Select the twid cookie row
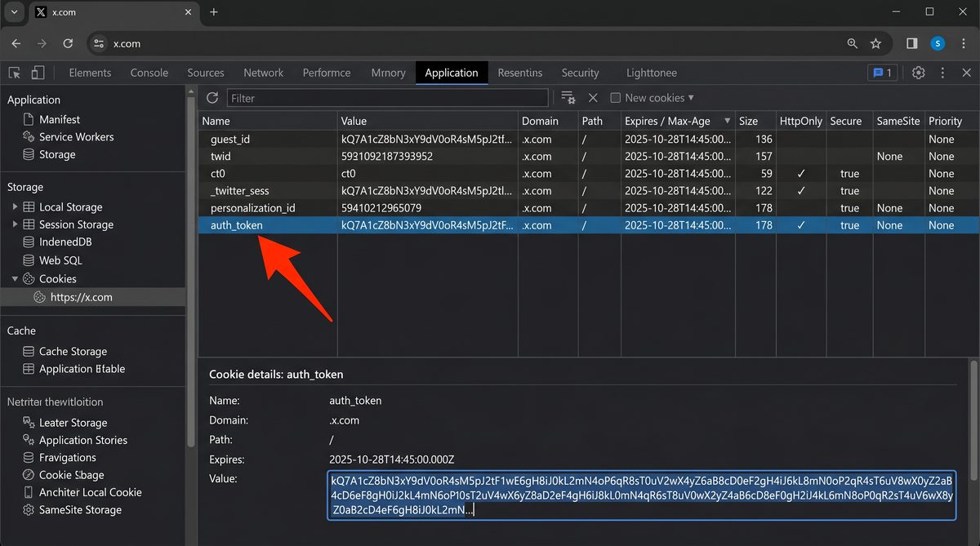980x546 pixels. click(586, 156)
